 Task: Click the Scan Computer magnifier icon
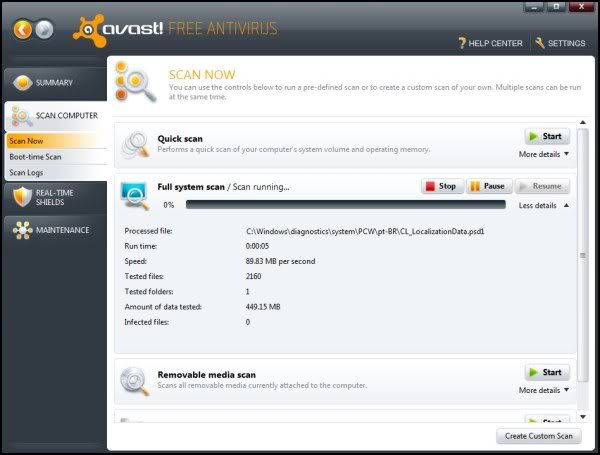pos(21,116)
